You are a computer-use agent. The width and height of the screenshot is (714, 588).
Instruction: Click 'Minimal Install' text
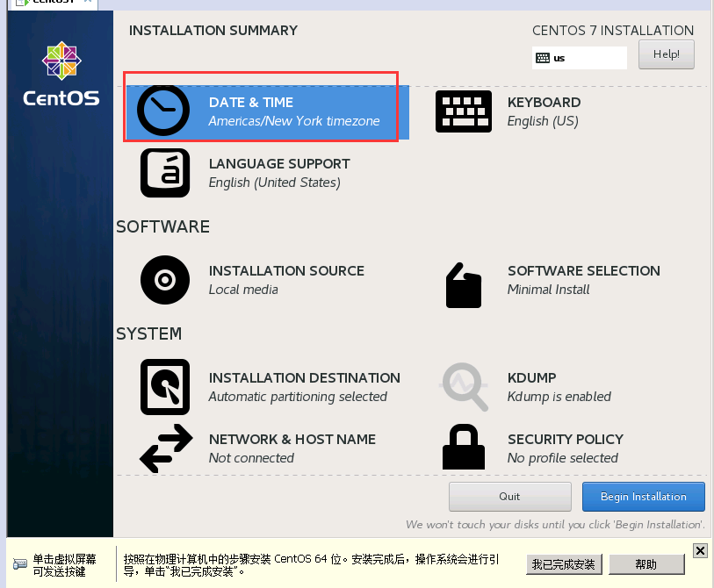(548, 290)
